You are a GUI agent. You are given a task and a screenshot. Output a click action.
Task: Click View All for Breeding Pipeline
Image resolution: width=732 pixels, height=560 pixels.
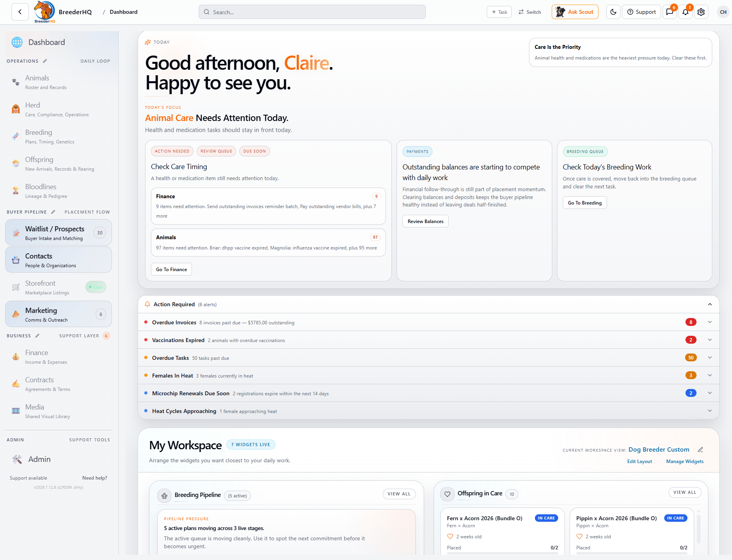[399, 494]
